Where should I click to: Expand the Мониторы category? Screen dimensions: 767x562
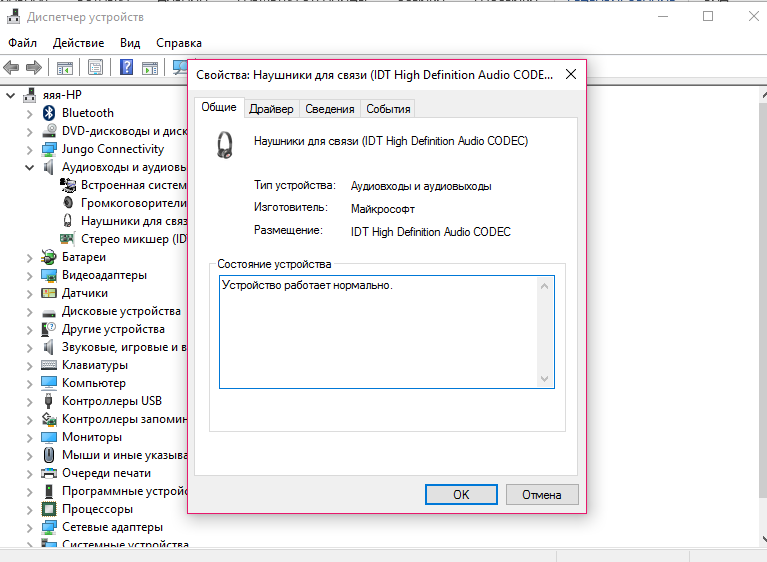29,438
